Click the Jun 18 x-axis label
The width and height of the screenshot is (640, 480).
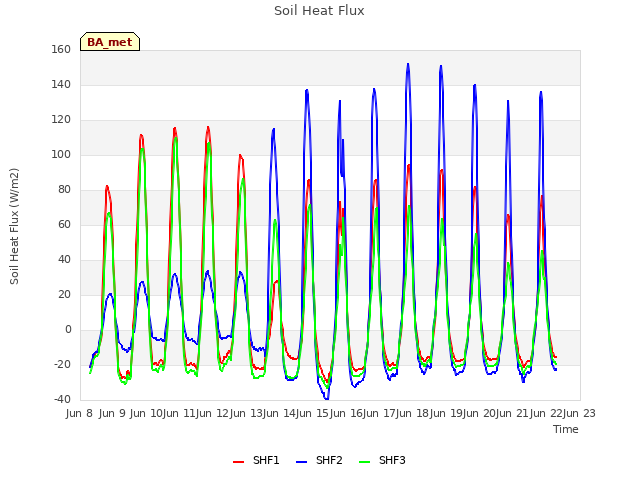click(x=412, y=413)
